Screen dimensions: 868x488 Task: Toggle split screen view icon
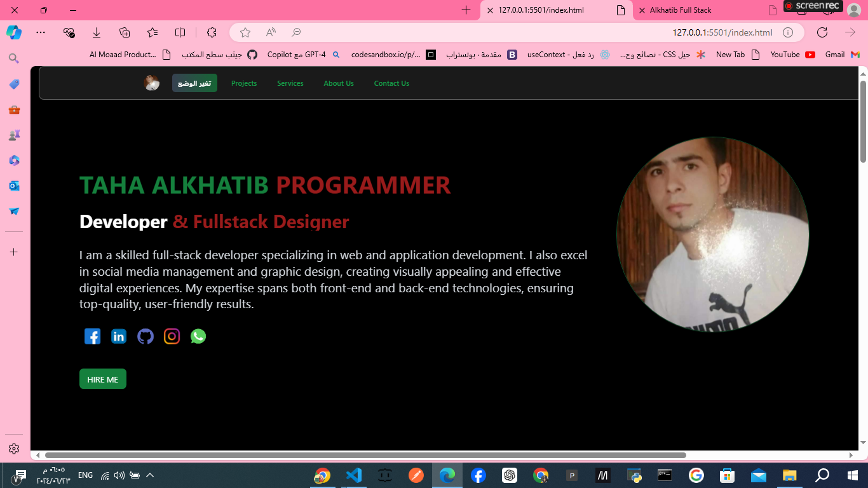point(180,32)
